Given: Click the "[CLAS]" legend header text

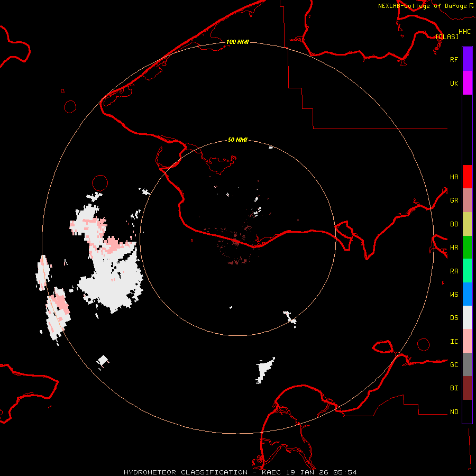Looking at the screenshot, I should [447, 36].
